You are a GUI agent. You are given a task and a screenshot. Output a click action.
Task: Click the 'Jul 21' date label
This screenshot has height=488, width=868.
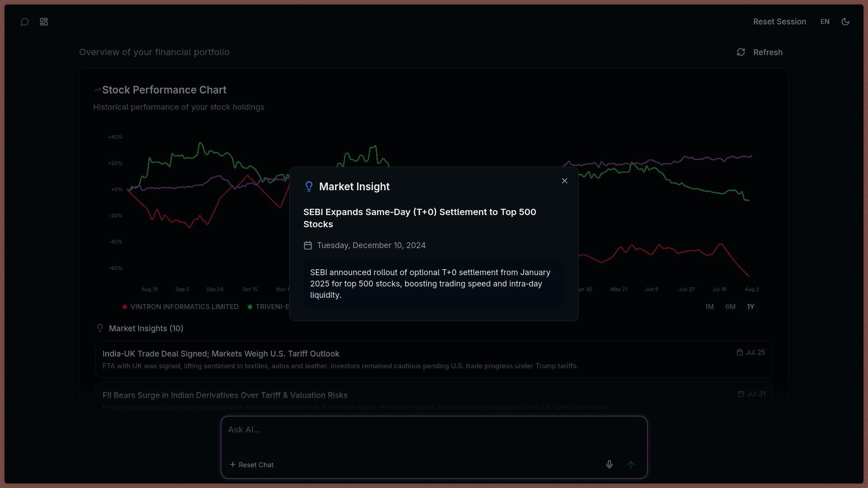(756, 394)
